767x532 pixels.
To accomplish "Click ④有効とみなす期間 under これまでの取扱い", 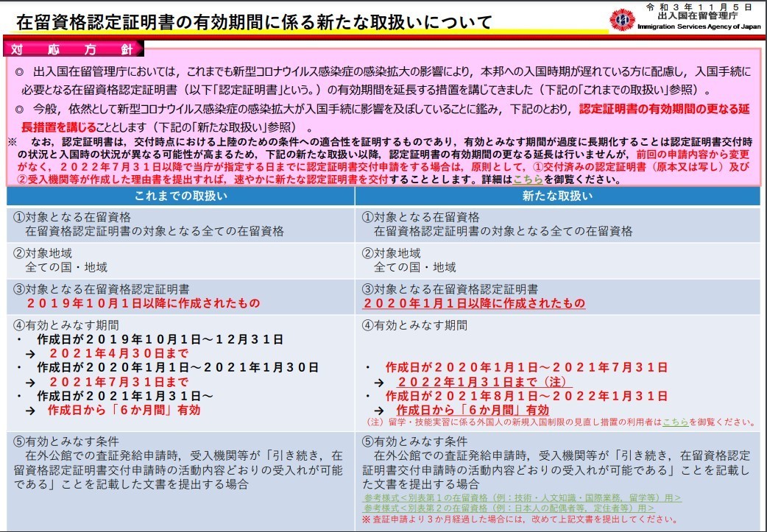I will (x=66, y=325).
